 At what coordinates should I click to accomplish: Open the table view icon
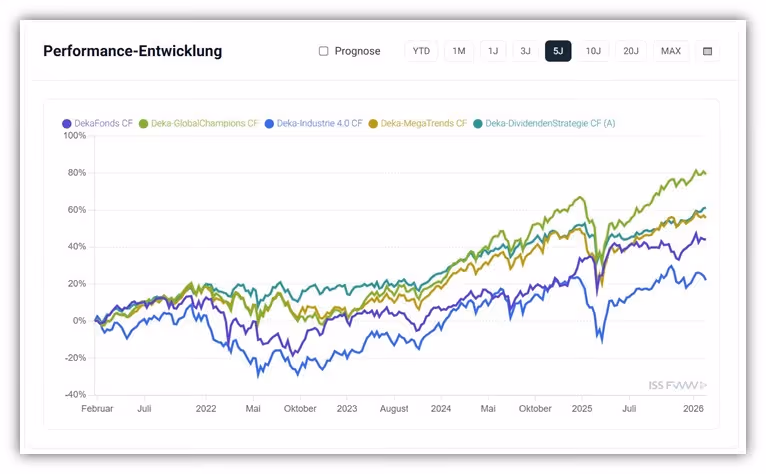(x=707, y=51)
